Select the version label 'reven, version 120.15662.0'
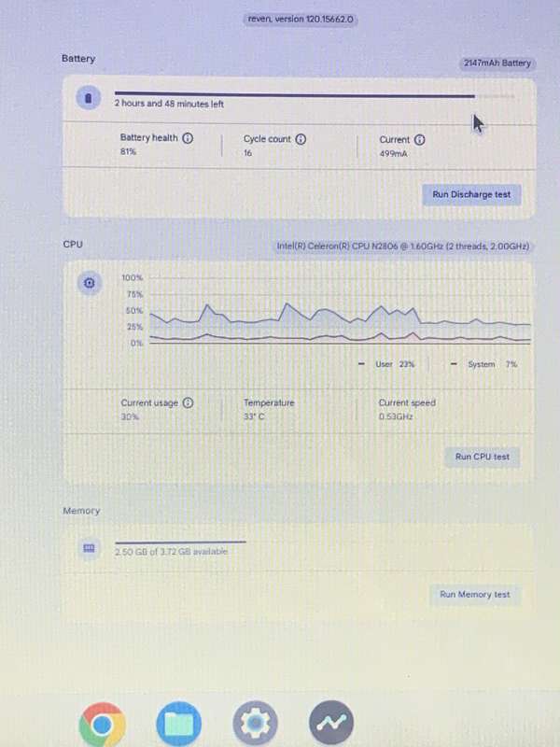 click(301, 20)
